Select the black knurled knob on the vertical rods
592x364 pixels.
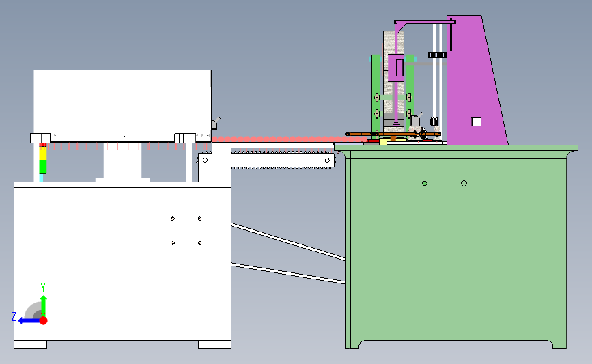[x=438, y=55]
